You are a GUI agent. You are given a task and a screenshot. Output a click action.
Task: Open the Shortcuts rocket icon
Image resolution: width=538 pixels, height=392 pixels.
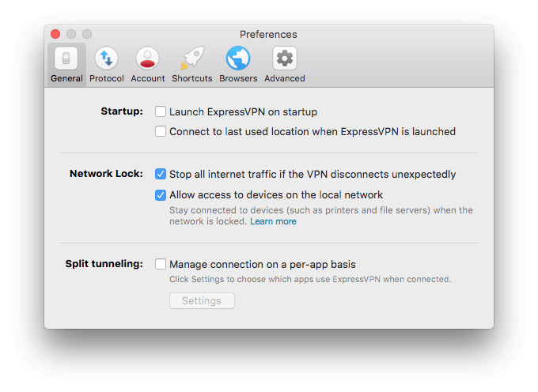point(192,58)
